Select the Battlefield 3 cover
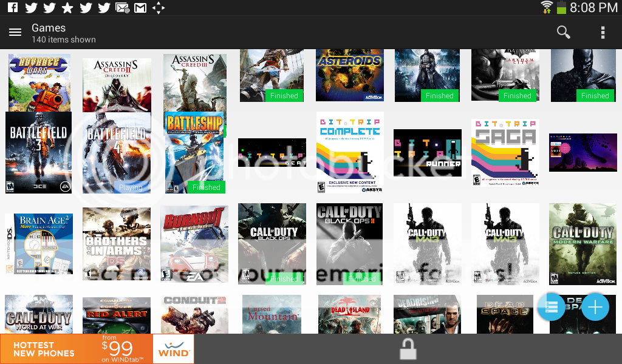622x364 pixels. point(38,152)
